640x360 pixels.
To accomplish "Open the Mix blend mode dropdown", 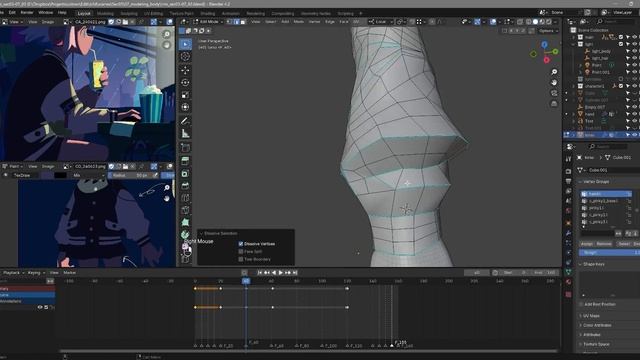I will pyautogui.click(x=89, y=176).
